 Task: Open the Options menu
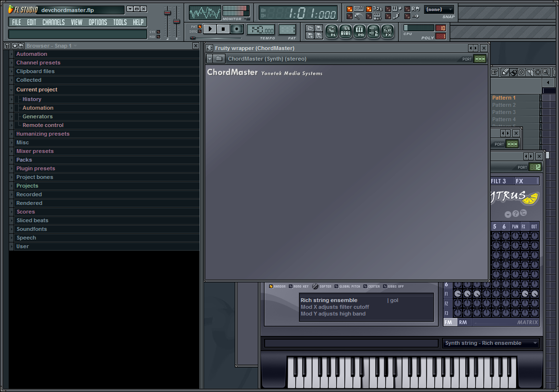(98, 22)
